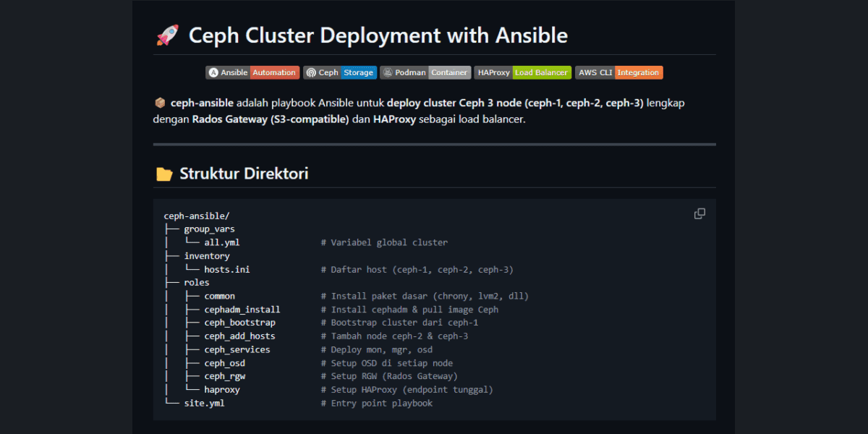Click the Ceph logo in the Storage badge

point(311,72)
